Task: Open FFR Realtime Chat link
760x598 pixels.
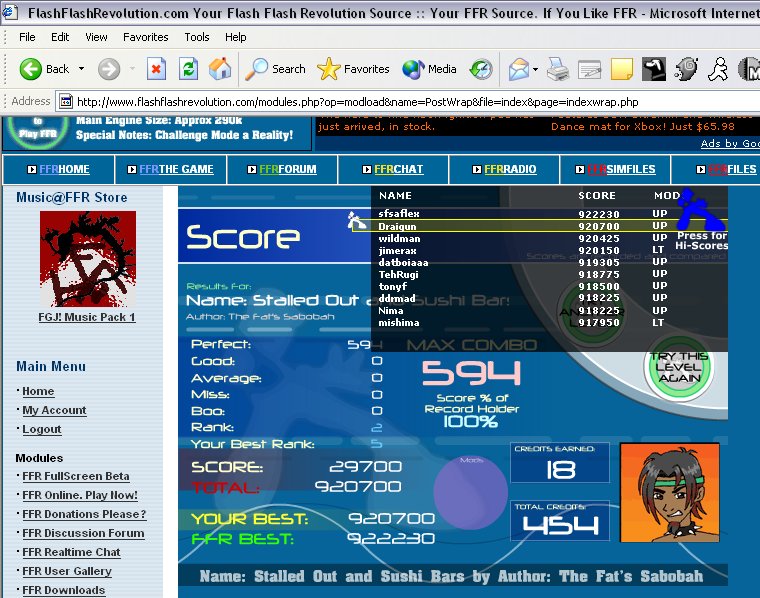Action: point(71,552)
